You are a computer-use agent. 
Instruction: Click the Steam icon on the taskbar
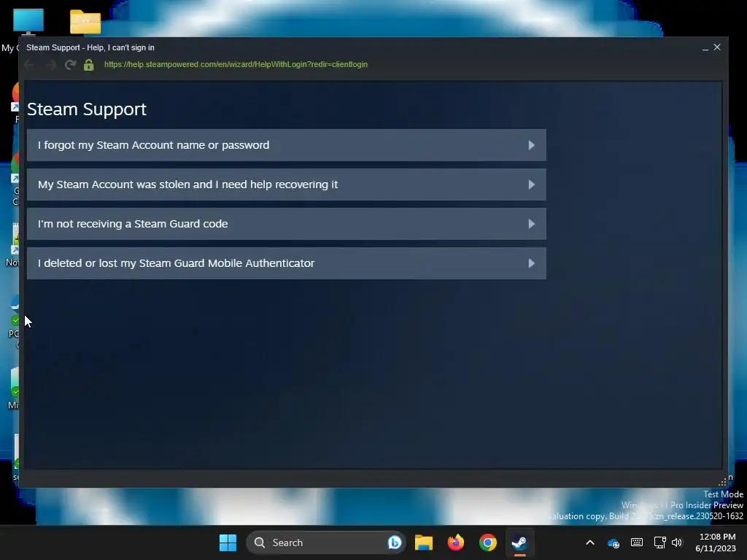pyautogui.click(x=519, y=542)
